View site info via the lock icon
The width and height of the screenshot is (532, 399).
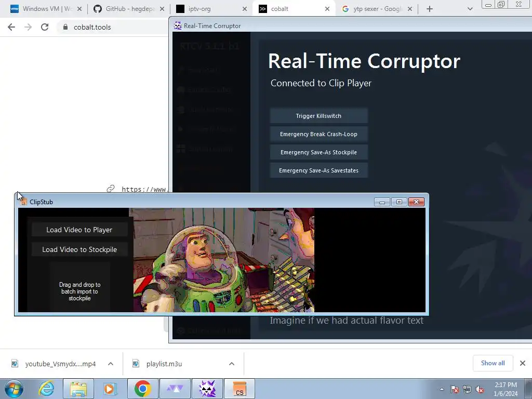(x=65, y=27)
